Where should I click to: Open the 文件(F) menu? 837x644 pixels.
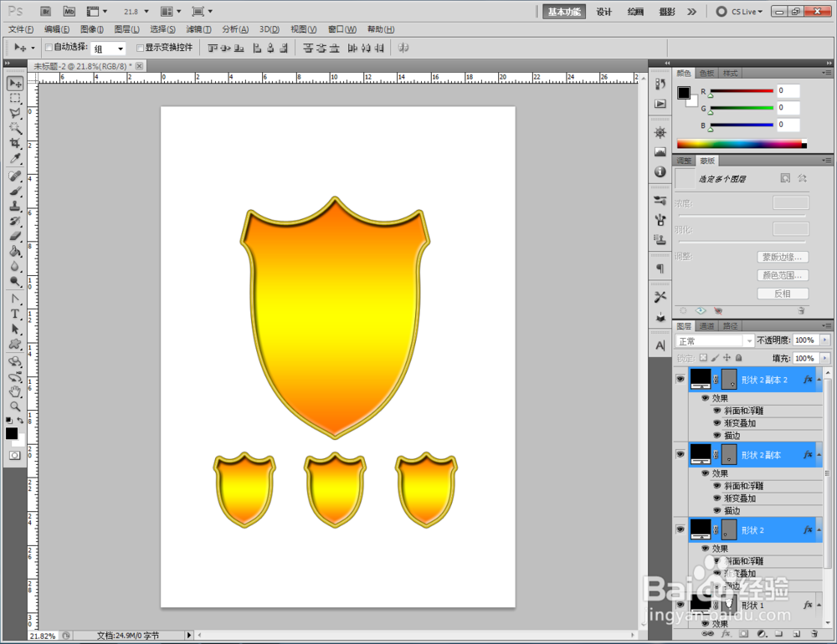[21, 29]
